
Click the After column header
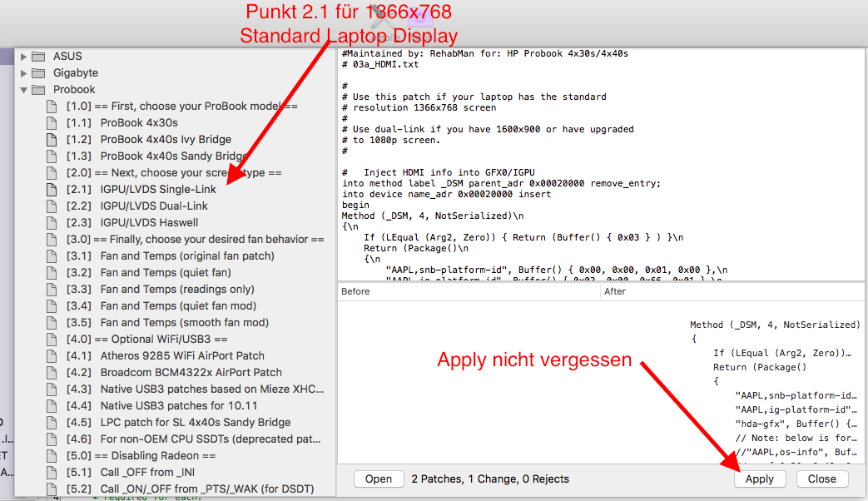[732, 291]
